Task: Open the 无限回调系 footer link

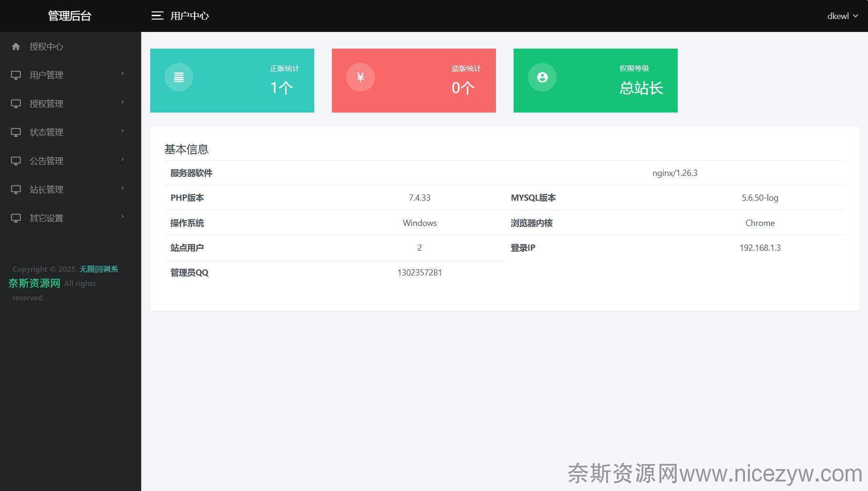Action: click(99, 269)
